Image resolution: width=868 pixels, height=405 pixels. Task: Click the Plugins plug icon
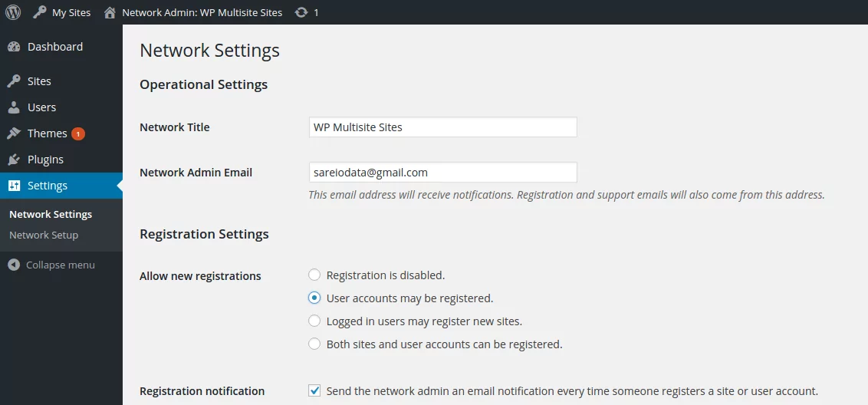[x=14, y=160]
